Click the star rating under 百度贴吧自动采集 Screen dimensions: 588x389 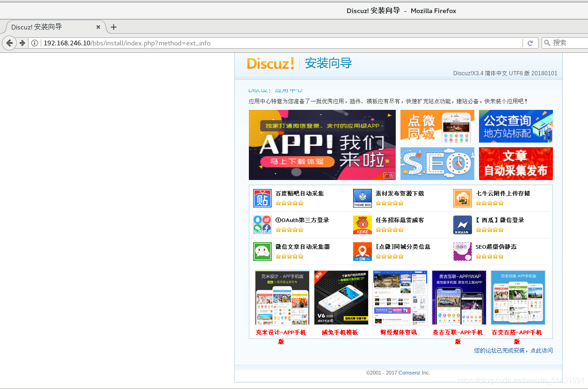tap(290, 203)
